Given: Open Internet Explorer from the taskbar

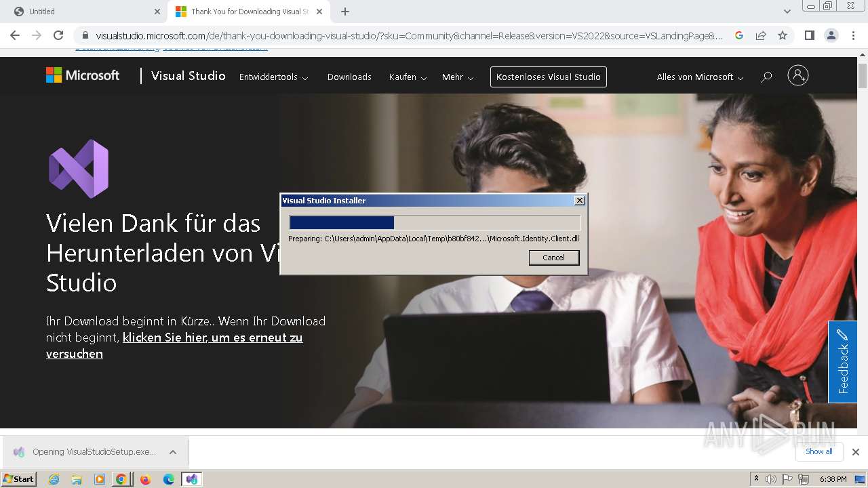Looking at the screenshot, I should (54, 479).
